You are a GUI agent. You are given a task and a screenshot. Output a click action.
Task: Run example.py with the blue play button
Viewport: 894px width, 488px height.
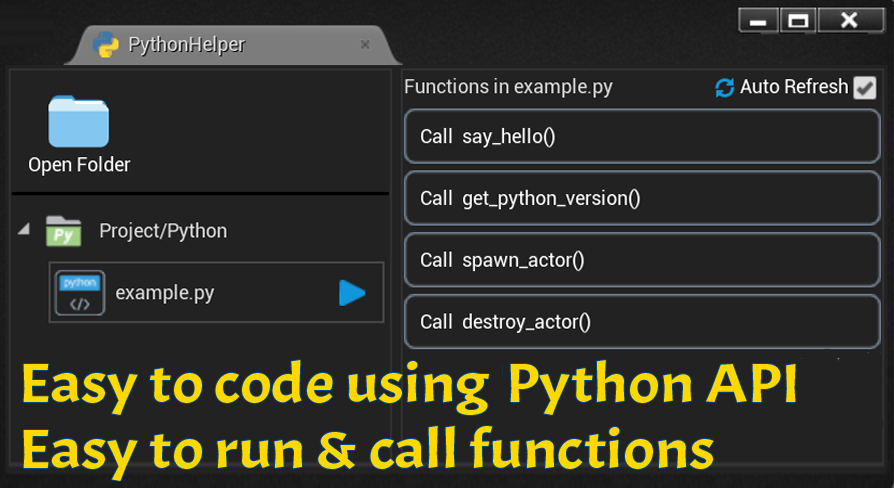point(351,293)
